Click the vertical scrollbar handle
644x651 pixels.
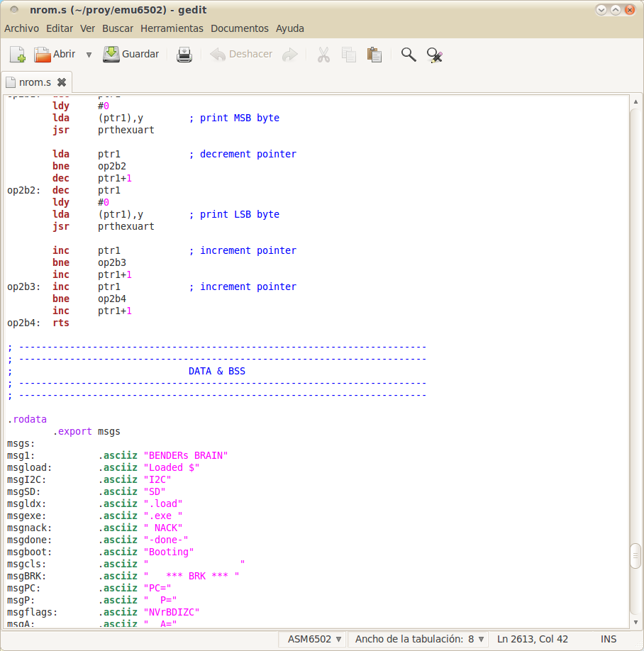(635, 556)
